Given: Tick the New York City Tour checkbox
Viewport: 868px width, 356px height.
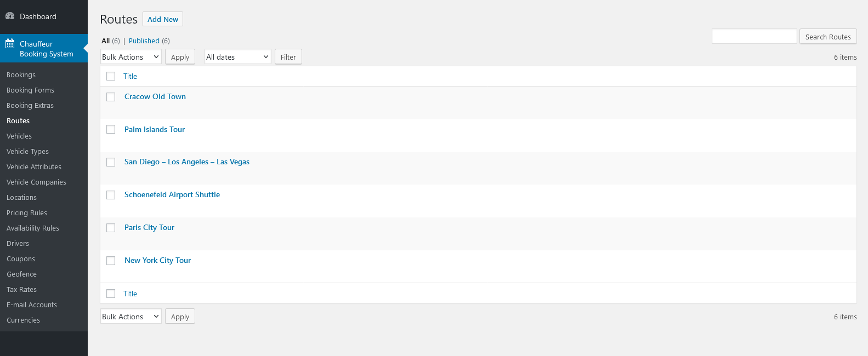Looking at the screenshot, I should (111, 261).
